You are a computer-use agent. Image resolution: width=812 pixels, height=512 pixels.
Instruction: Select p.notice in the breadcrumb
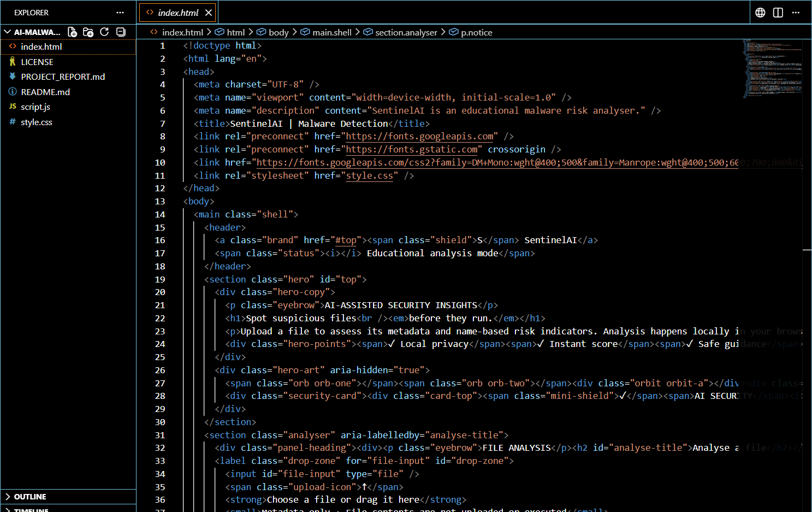point(477,32)
